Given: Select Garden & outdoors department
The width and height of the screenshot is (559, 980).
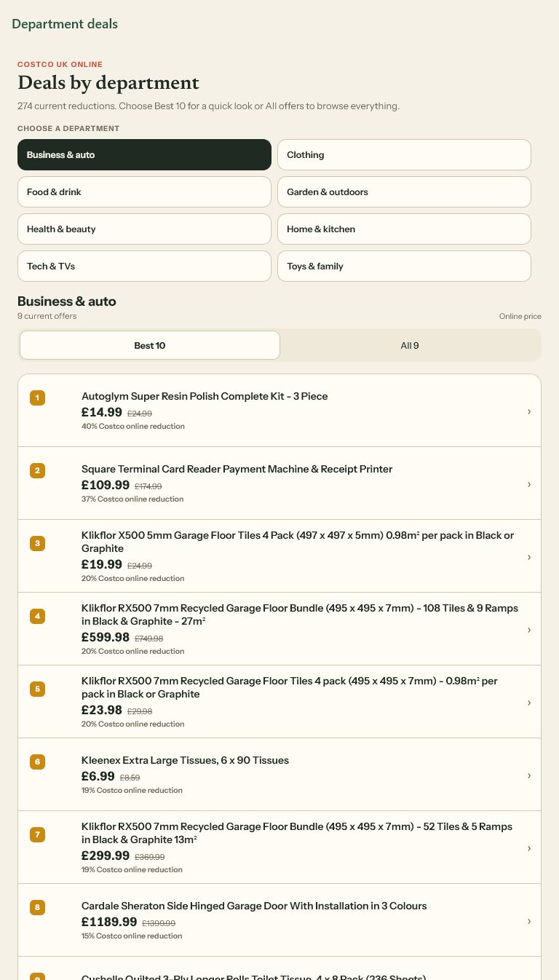Looking at the screenshot, I should pyautogui.click(x=404, y=192).
